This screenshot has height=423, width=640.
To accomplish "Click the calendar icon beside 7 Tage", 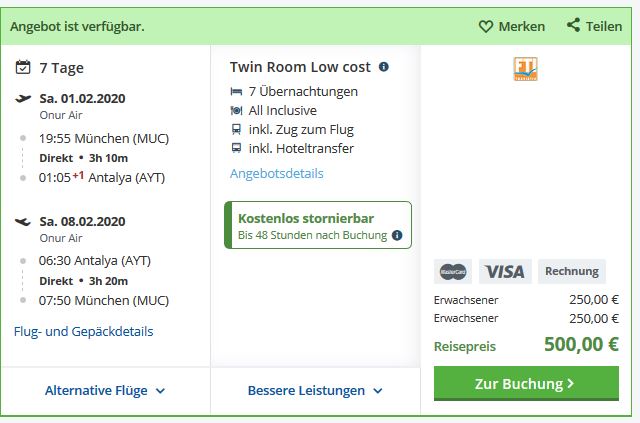I will 23,67.
